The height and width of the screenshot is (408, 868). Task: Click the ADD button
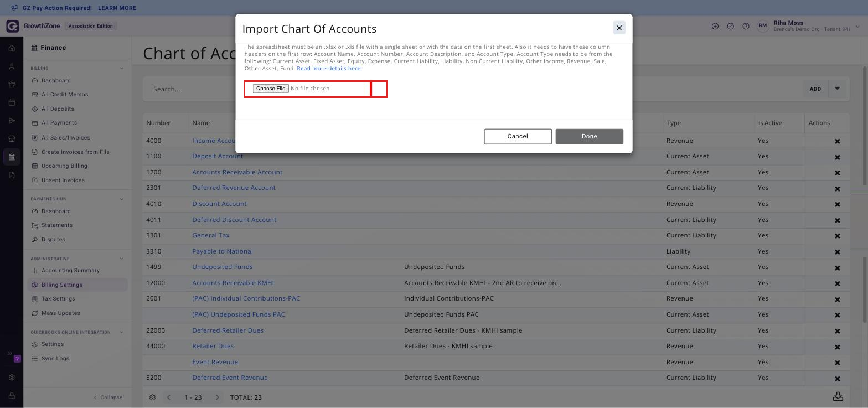pyautogui.click(x=815, y=89)
